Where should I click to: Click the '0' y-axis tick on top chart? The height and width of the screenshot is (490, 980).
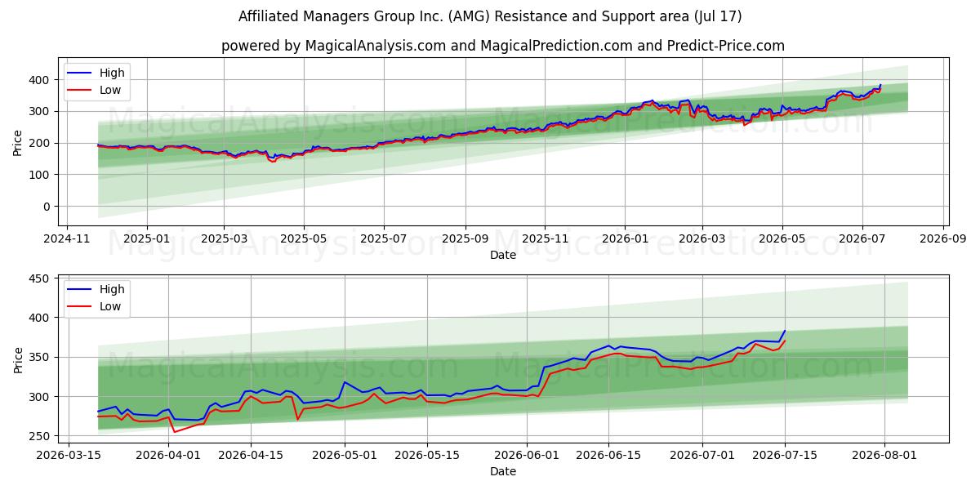(x=47, y=207)
